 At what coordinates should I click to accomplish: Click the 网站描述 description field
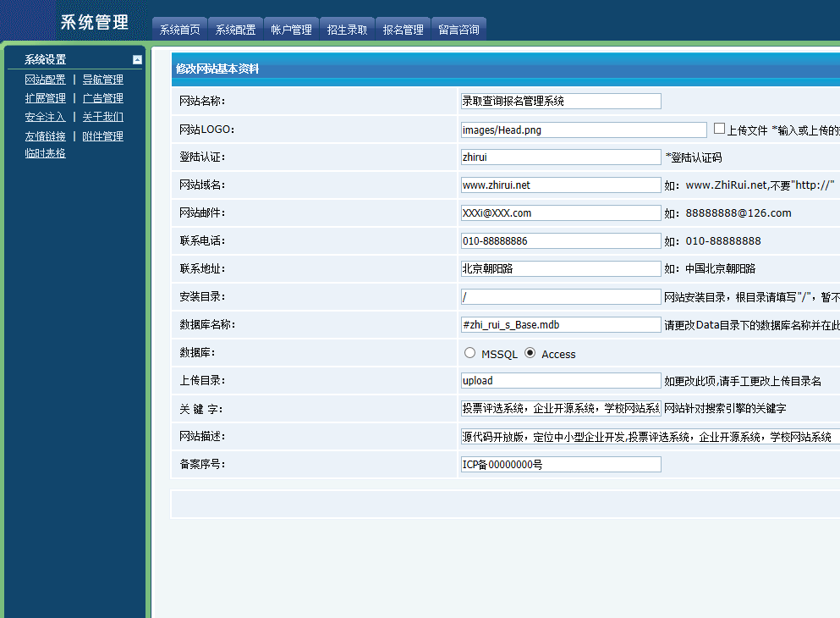[x=650, y=436]
